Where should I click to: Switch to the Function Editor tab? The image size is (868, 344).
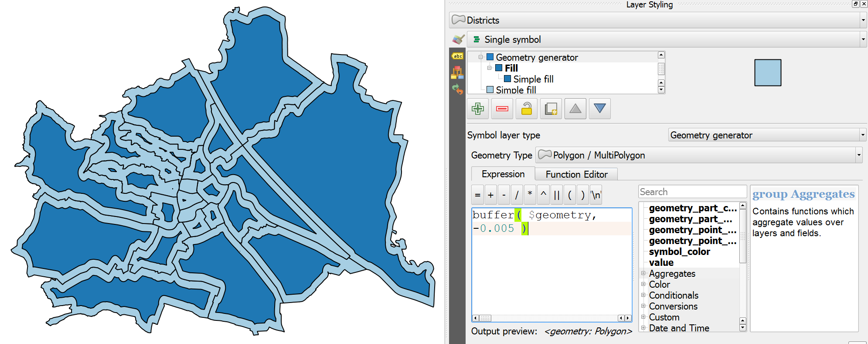tap(576, 174)
